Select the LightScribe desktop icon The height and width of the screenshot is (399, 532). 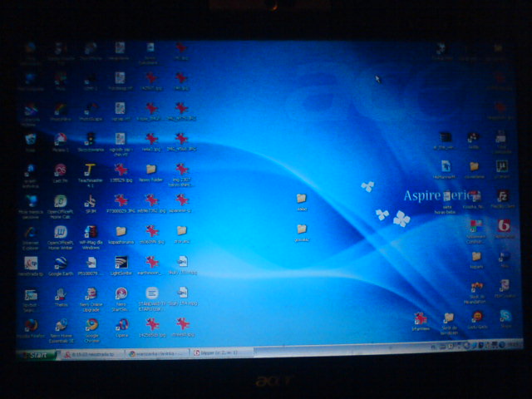pos(121,263)
